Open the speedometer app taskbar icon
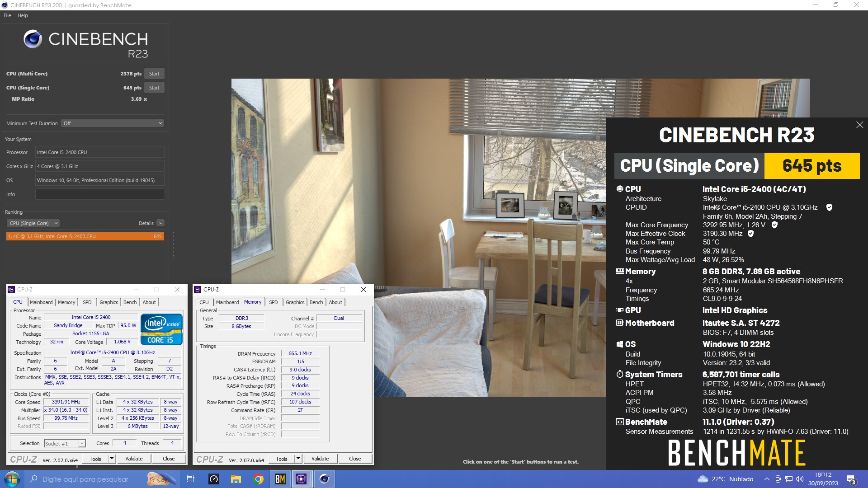 pos(214,479)
